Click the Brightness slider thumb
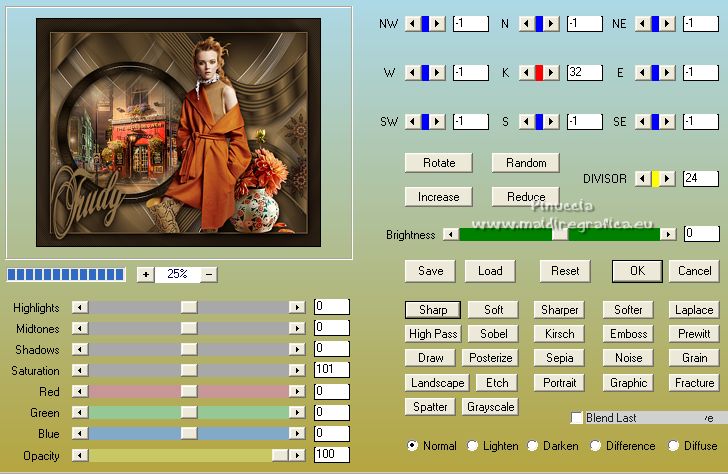The image size is (728, 474). [x=560, y=234]
